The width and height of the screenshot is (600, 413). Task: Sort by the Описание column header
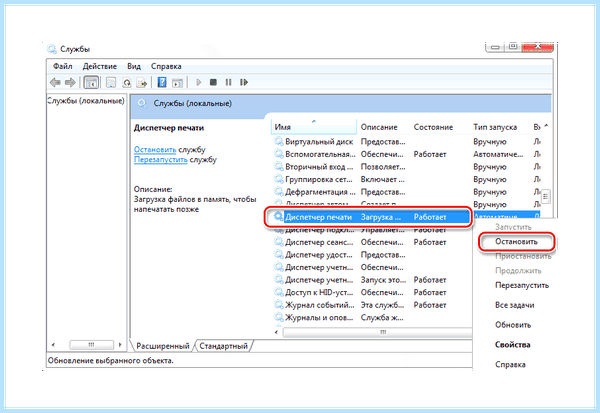coord(379,127)
